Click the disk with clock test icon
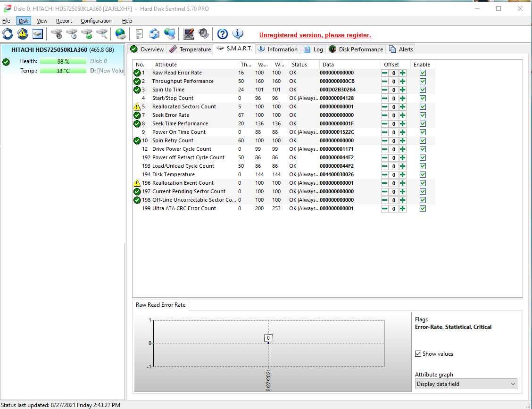Viewport: 532px width, 409px height. pos(72,34)
